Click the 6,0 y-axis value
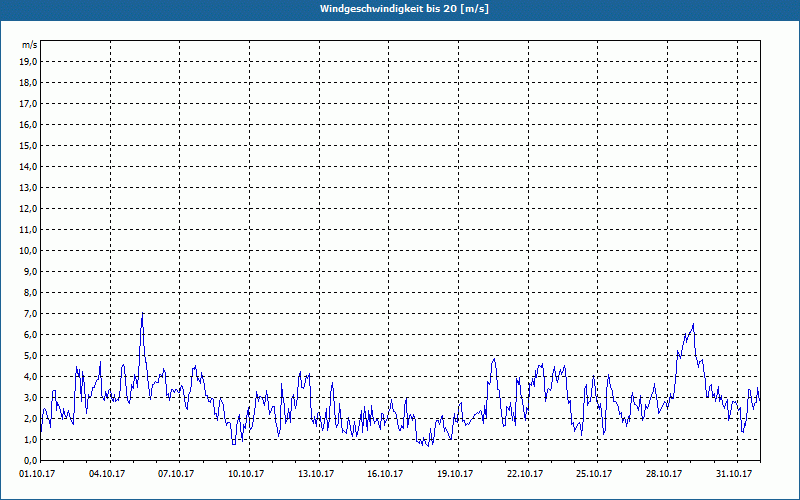The height and width of the screenshot is (500, 800). 31,335
